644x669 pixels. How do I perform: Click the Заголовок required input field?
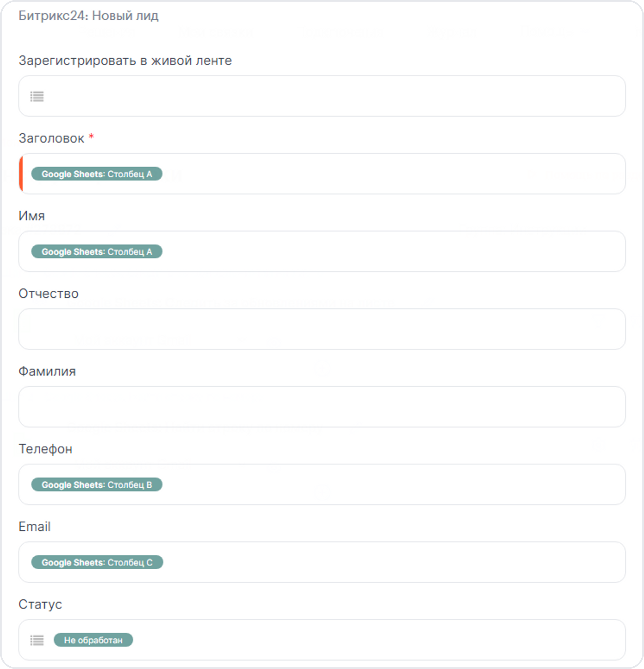coord(322,174)
